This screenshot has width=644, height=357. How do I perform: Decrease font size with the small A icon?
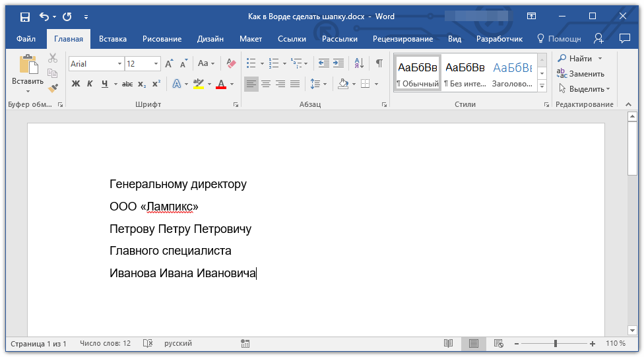click(184, 63)
